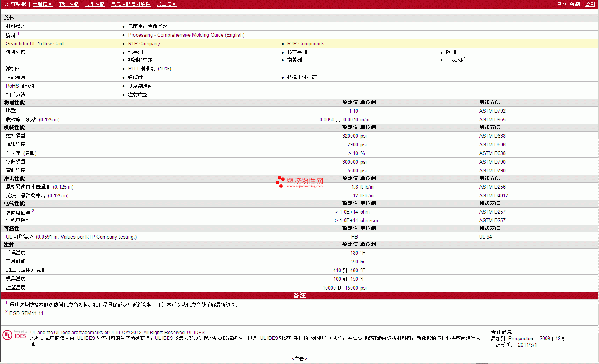Select 南美洲 availability region
599x364 pixels.
pos(295,60)
